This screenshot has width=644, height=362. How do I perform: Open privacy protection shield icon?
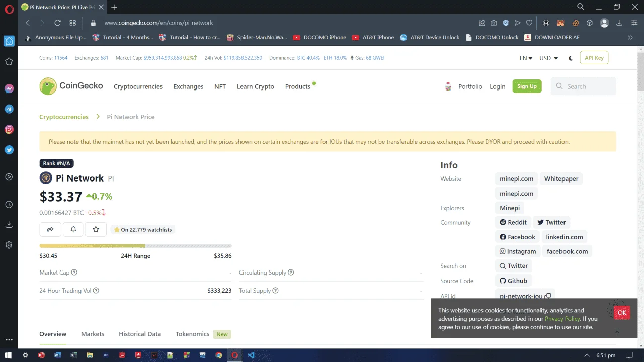(506, 23)
